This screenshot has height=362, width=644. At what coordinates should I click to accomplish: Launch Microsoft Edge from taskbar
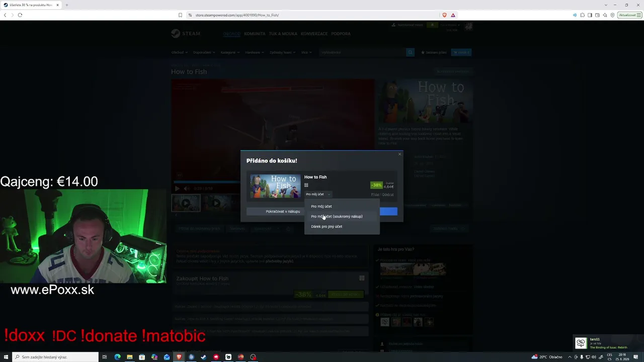tap(117, 357)
